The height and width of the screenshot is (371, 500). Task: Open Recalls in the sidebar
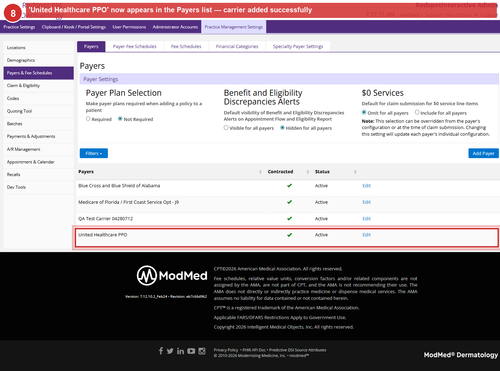(x=39, y=175)
